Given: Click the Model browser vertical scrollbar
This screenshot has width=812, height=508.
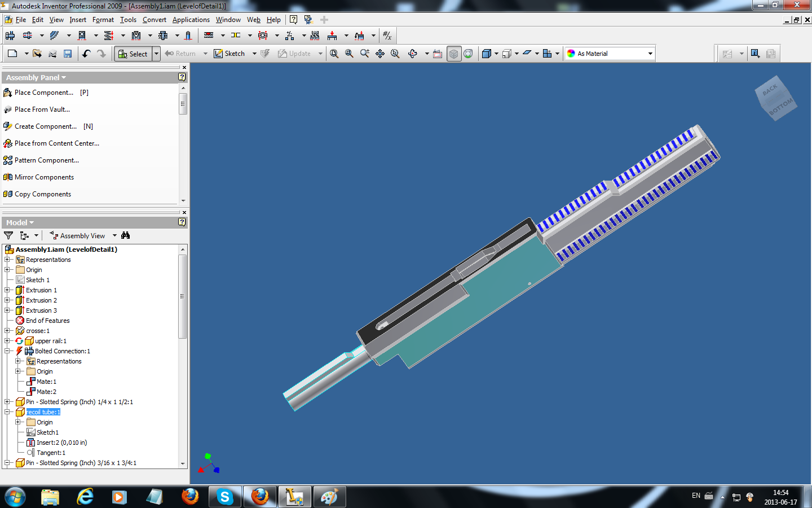Looking at the screenshot, I should 182,296.
